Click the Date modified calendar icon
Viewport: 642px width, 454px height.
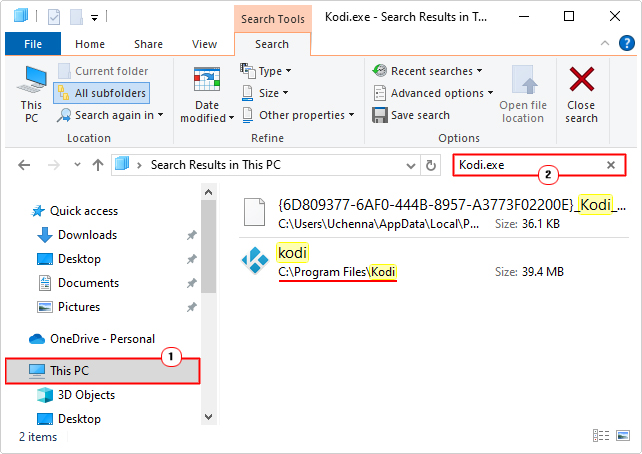(207, 79)
